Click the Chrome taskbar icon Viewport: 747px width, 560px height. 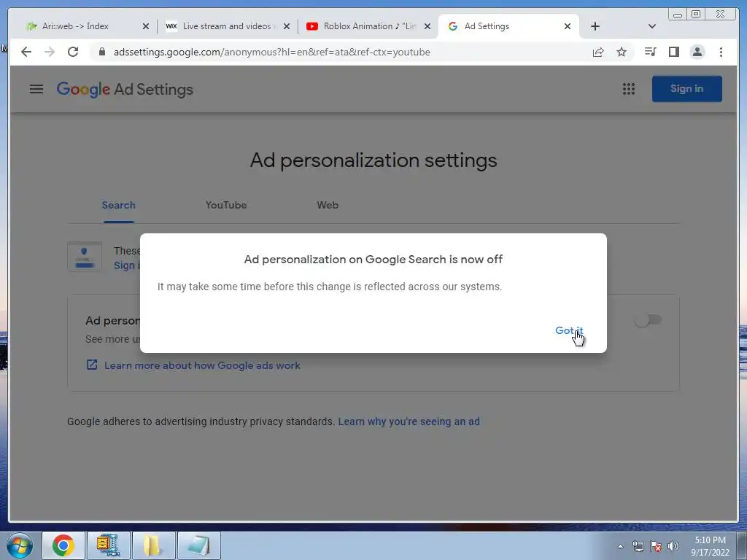point(63,545)
